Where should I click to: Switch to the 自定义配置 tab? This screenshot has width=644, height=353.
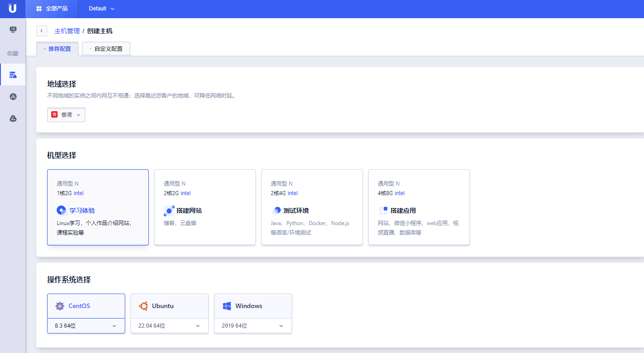click(x=106, y=48)
